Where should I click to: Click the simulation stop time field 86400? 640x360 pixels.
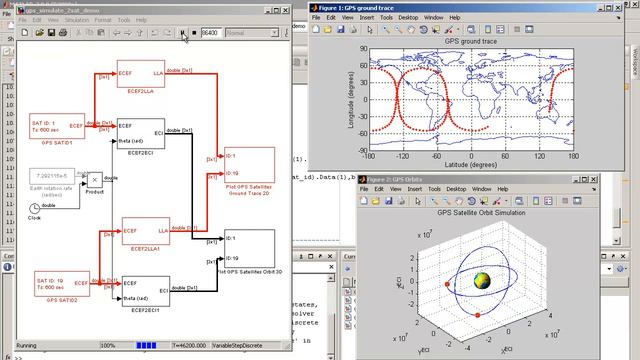coord(211,33)
